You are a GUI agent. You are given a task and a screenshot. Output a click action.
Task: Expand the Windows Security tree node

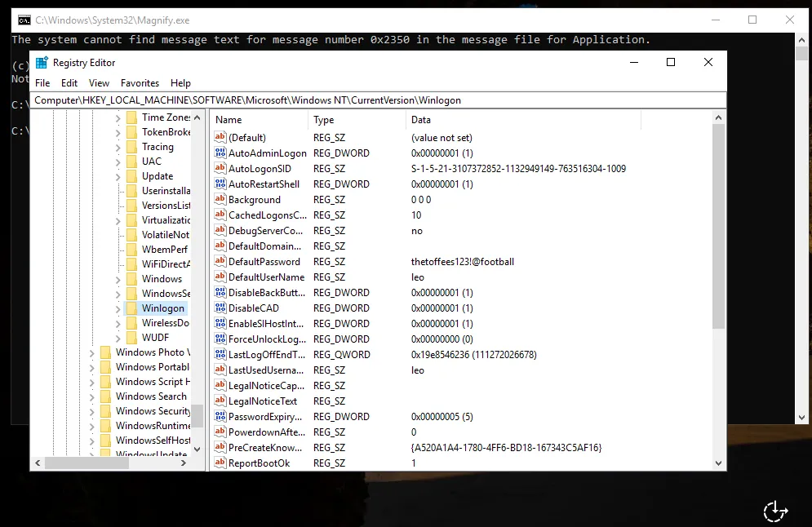(x=91, y=411)
